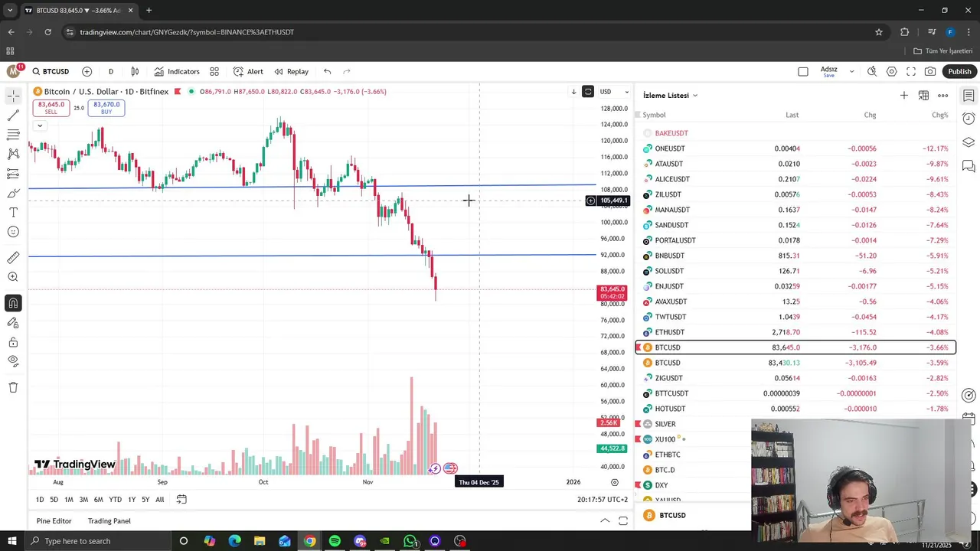Create an Alert
The width and height of the screenshot is (980, 551).
[x=248, y=71]
